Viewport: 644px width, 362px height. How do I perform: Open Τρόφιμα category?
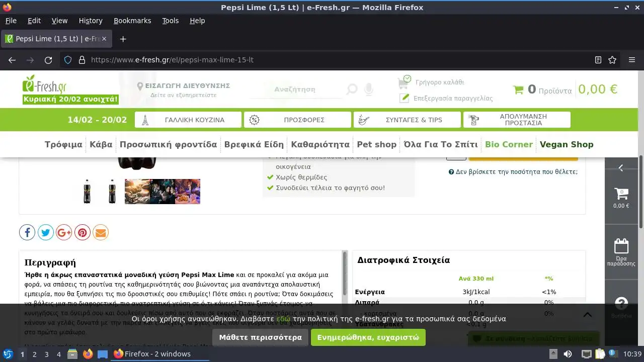63,144
